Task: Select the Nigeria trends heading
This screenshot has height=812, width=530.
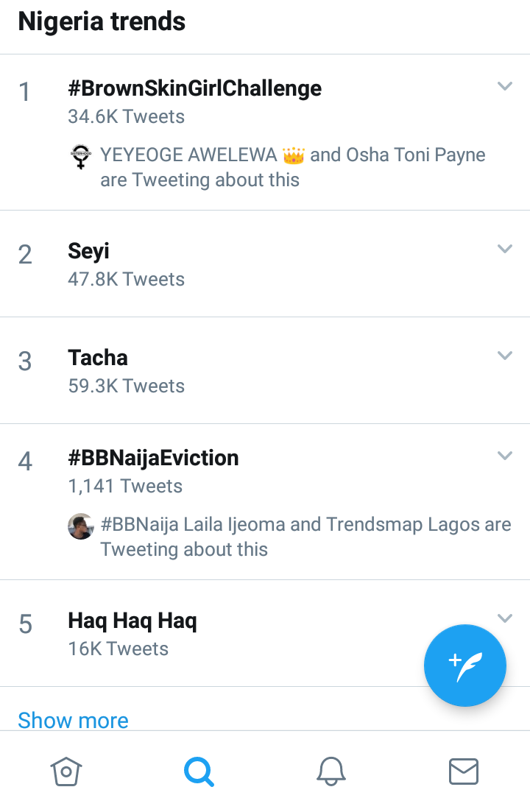Action: (102, 22)
